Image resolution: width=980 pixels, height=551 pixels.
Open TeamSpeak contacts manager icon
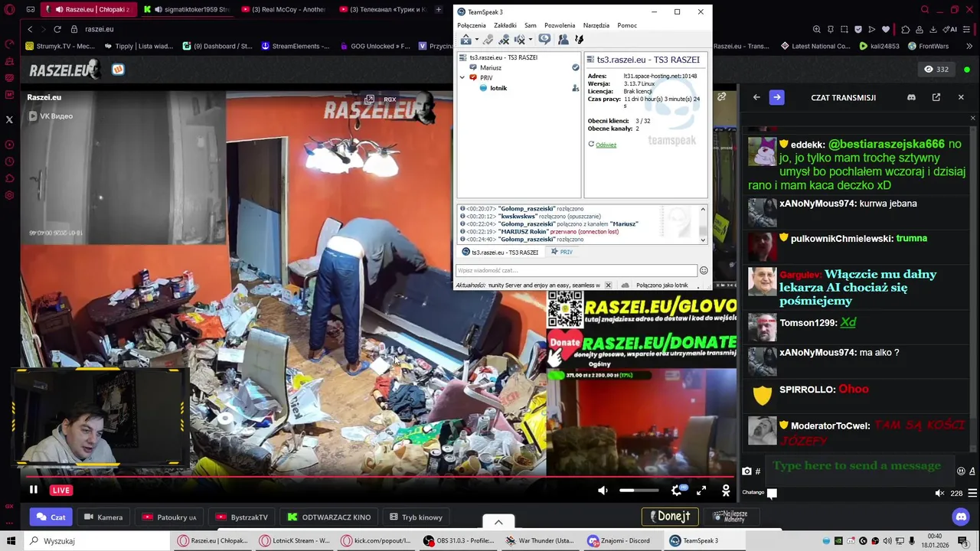pyautogui.click(x=563, y=40)
